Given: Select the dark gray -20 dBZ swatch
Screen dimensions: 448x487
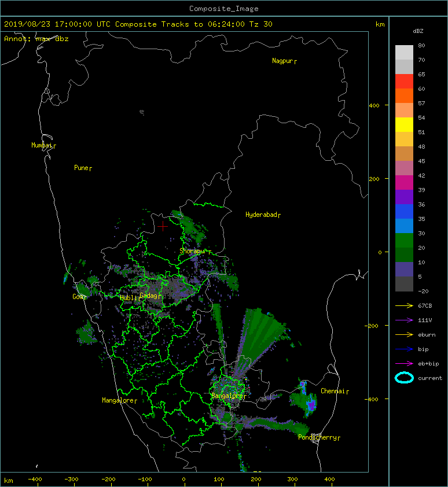Looking at the screenshot, I should click(404, 284).
